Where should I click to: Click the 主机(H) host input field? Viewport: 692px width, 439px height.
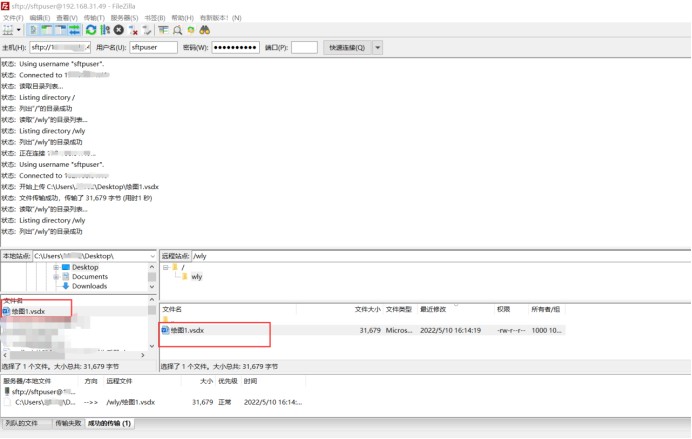click(x=60, y=47)
